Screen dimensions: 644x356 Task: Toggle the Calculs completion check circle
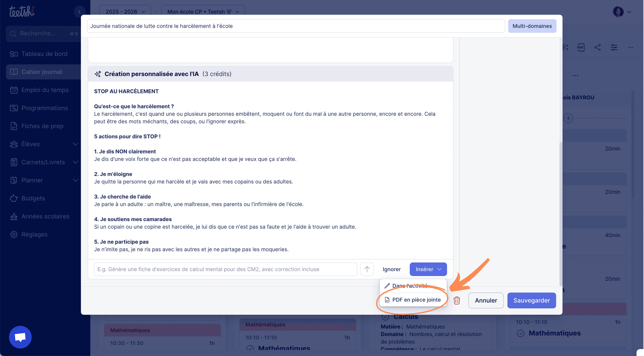[x=385, y=317]
